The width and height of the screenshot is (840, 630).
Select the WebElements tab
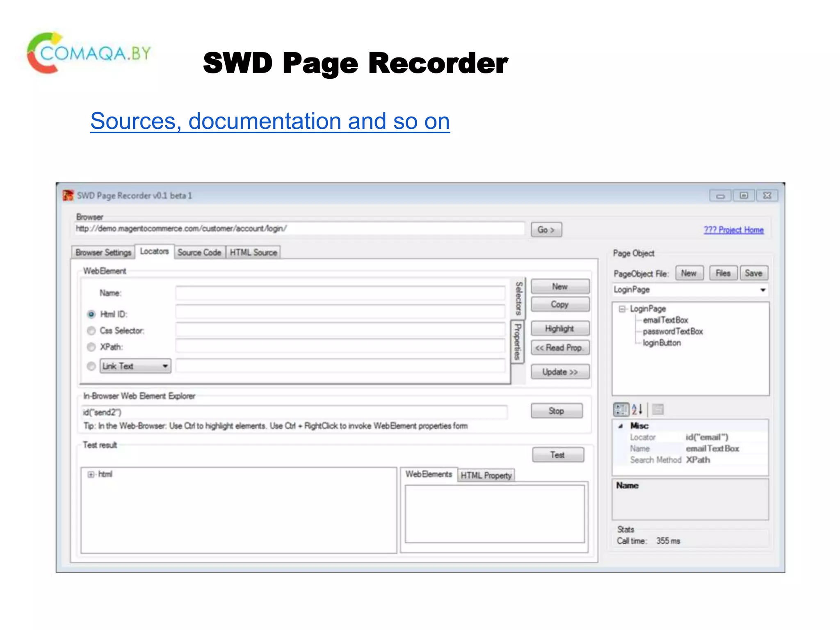(429, 474)
